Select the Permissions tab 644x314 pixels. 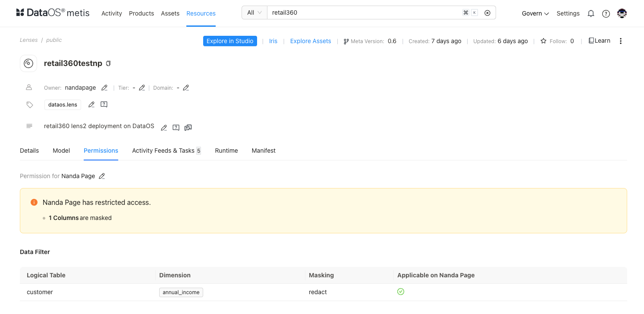(101, 151)
